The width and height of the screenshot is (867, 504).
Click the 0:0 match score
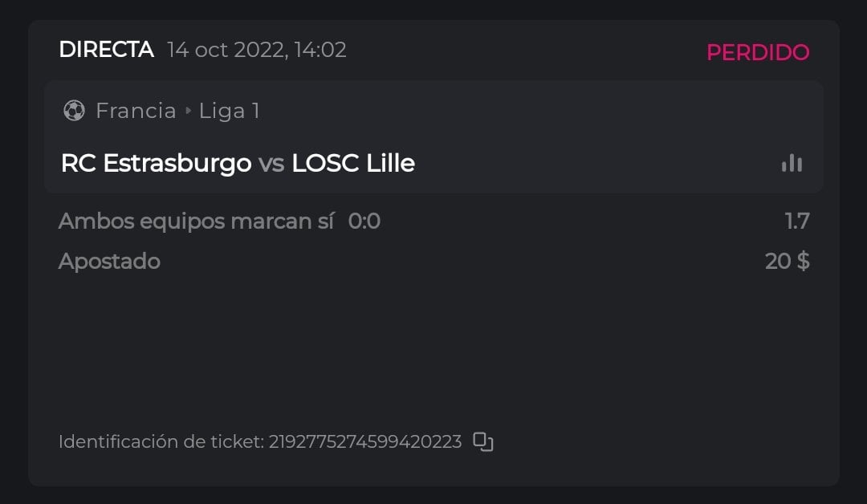364,222
